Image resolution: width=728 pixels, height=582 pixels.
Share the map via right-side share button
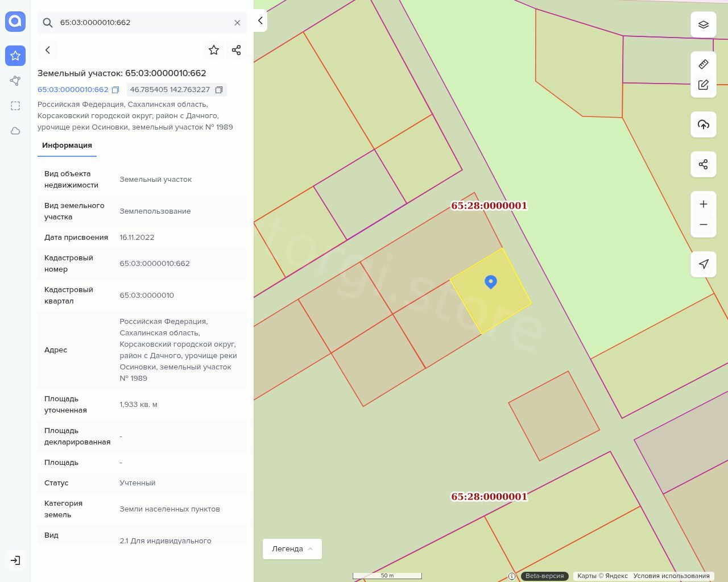pyautogui.click(x=703, y=164)
